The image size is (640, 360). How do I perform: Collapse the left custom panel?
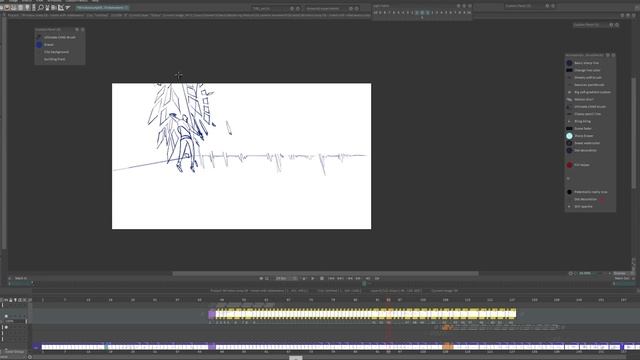77,29
